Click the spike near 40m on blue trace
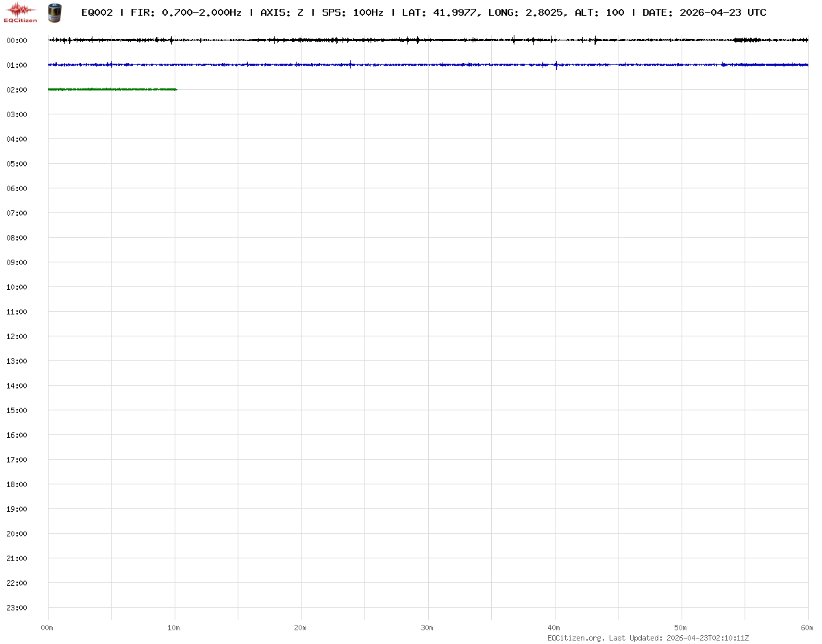This screenshot has width=822, height=644. point(556,65)
